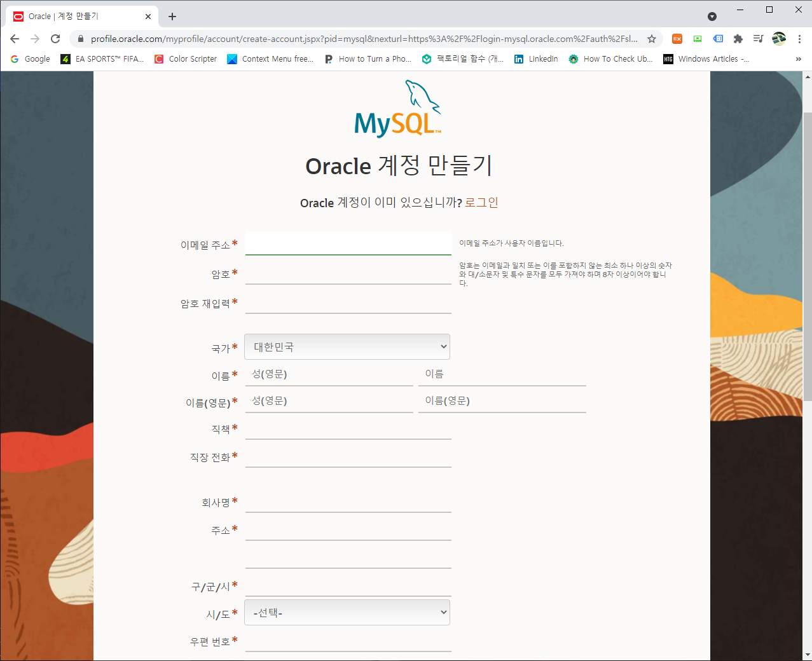The height and width of the screenshot is (661, 812).
Task: Click the 'Oracle 계정 만들기' heading text
Action: tap(399, 166)
